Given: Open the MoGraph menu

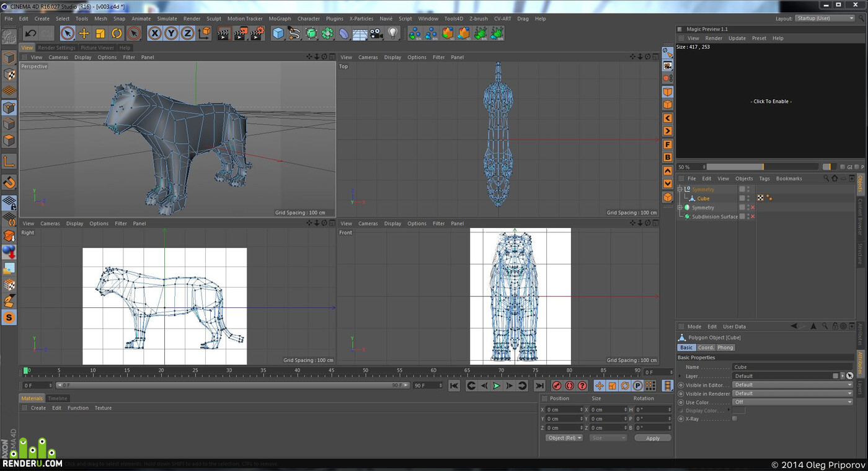Looking at the screenshot, I should [280, 19].
